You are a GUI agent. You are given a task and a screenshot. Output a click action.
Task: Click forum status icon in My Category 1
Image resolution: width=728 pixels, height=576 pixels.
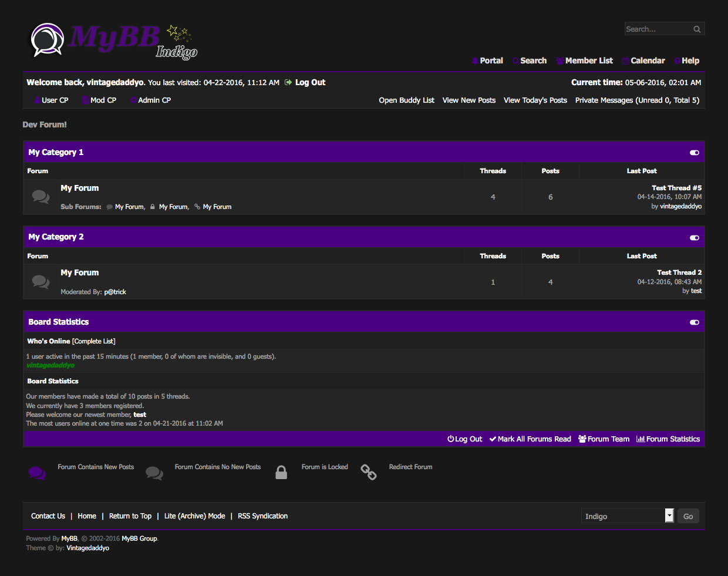click(41, 197)
